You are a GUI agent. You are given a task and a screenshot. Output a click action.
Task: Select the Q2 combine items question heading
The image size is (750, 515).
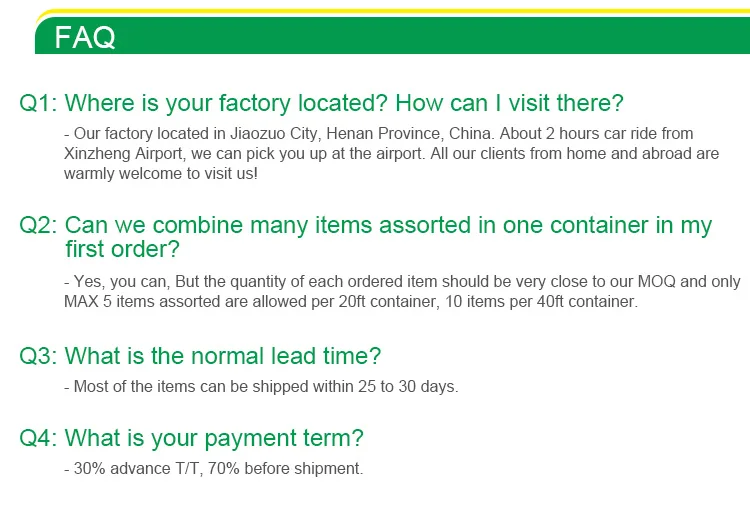point(366,237)
